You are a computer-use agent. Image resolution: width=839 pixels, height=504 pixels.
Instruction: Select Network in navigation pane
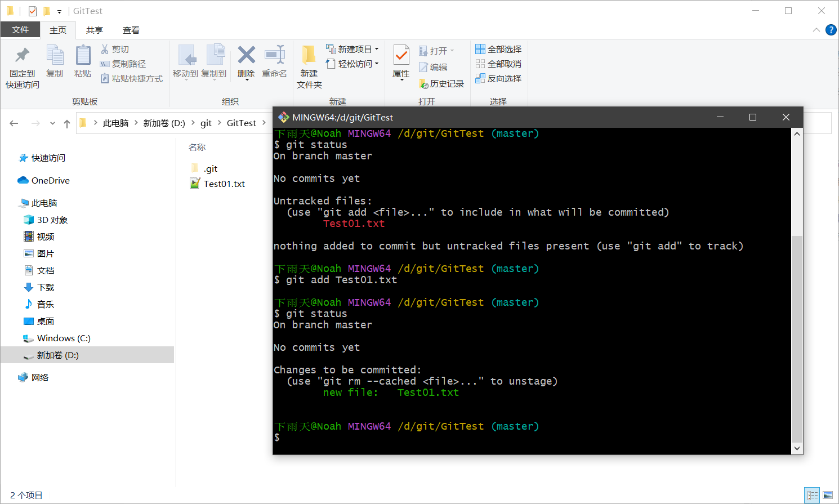(33, 377)
